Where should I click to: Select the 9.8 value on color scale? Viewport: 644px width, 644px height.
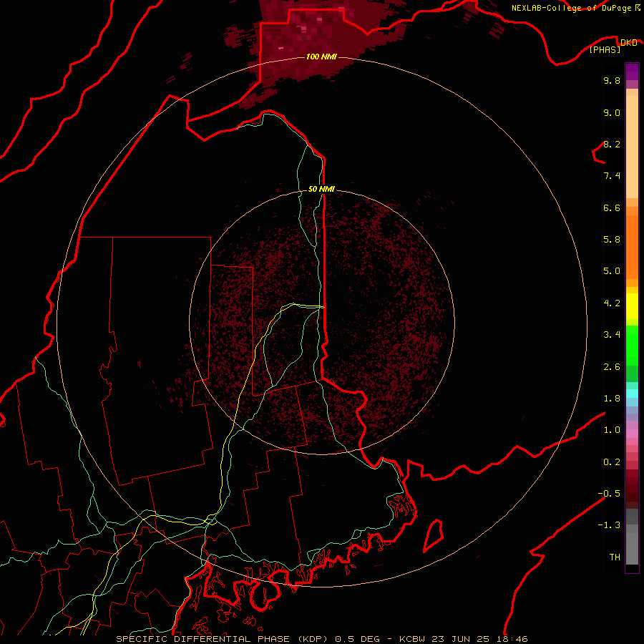click(x=612, y=80)
